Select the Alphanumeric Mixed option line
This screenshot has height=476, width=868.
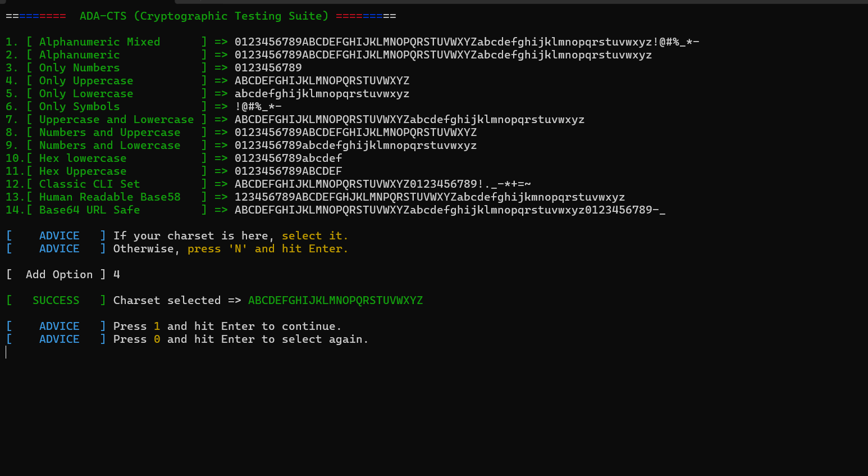[353, 42]
